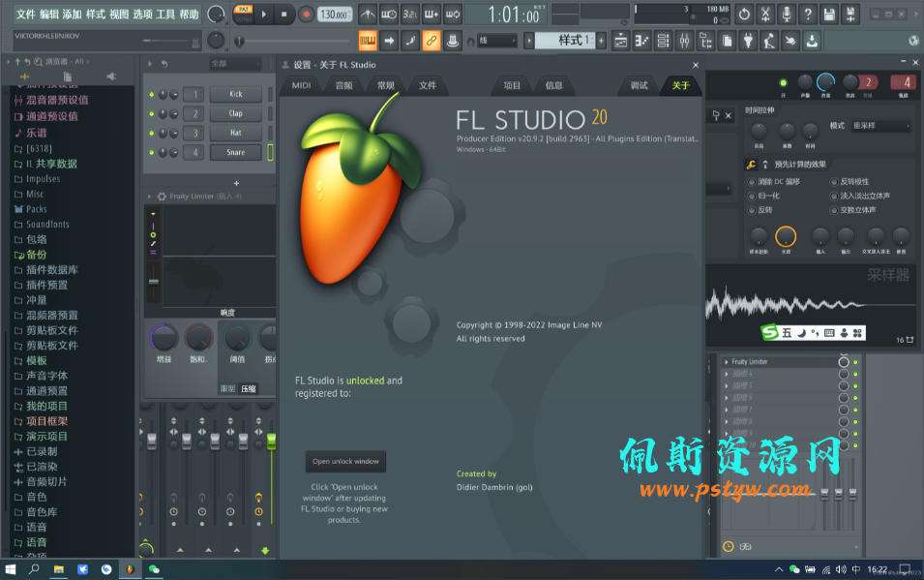This screenshot has width=924, height=580.
Task: Toggle the sampler 开 green enable LED
Action: click(783, 83)
